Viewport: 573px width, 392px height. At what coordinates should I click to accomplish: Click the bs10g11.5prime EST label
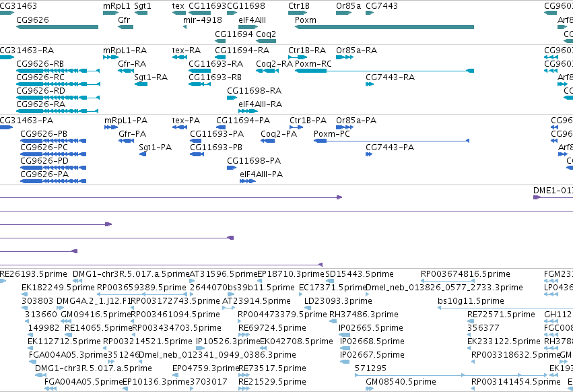[x=471, y=301]
